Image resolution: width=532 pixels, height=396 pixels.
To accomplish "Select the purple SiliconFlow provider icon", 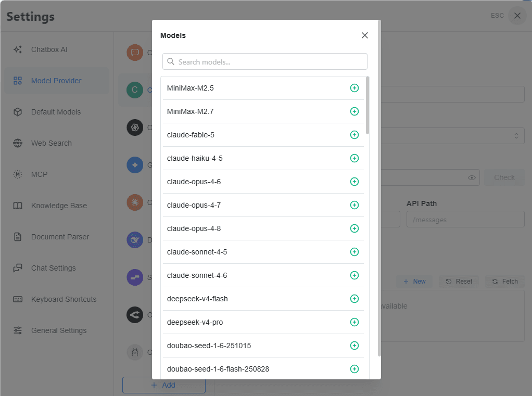I will coord(135,277).
